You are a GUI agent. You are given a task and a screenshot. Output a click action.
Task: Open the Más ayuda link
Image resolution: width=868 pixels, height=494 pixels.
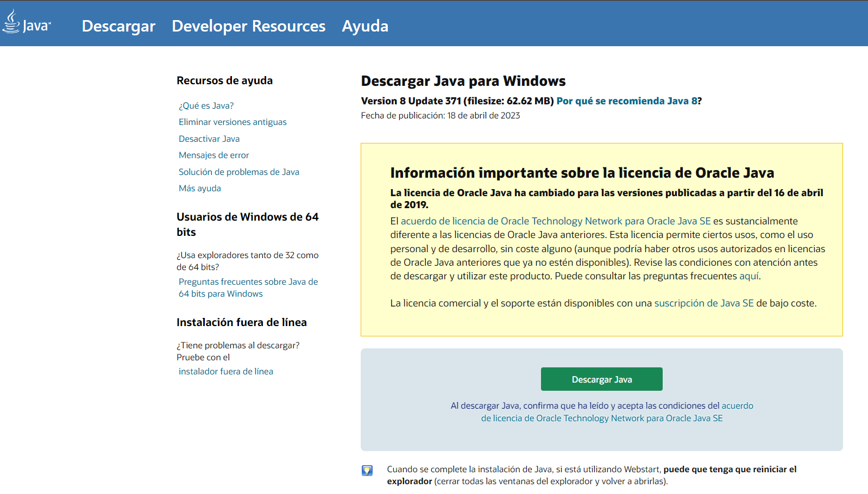coord(200,189)
